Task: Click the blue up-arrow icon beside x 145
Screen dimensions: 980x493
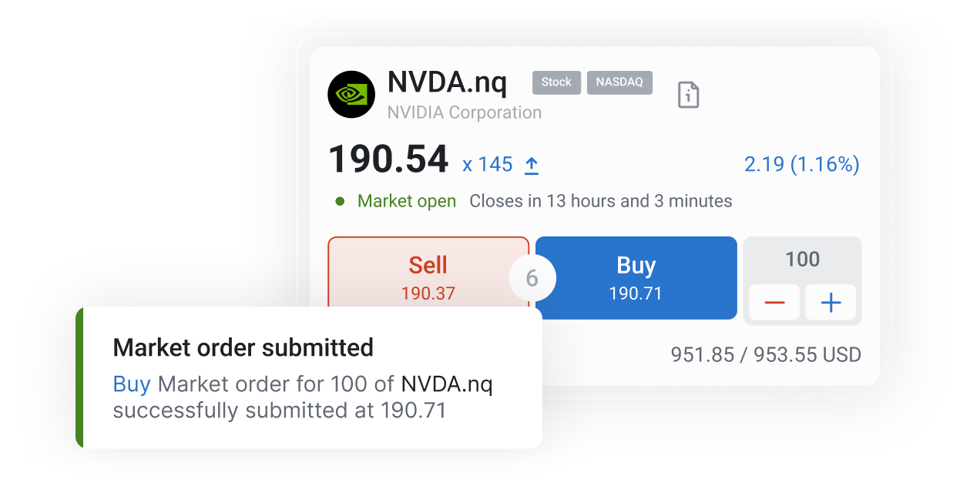Action: point(532,165)
